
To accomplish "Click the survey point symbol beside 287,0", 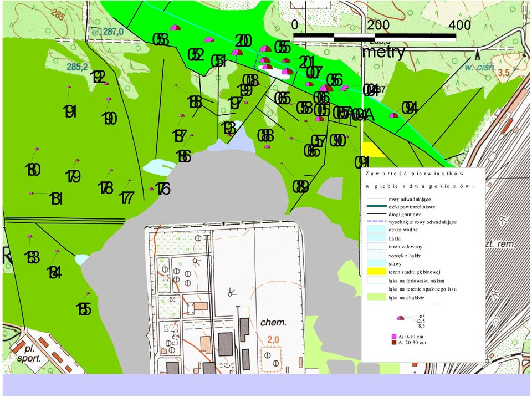I will [x=95, y=32].
